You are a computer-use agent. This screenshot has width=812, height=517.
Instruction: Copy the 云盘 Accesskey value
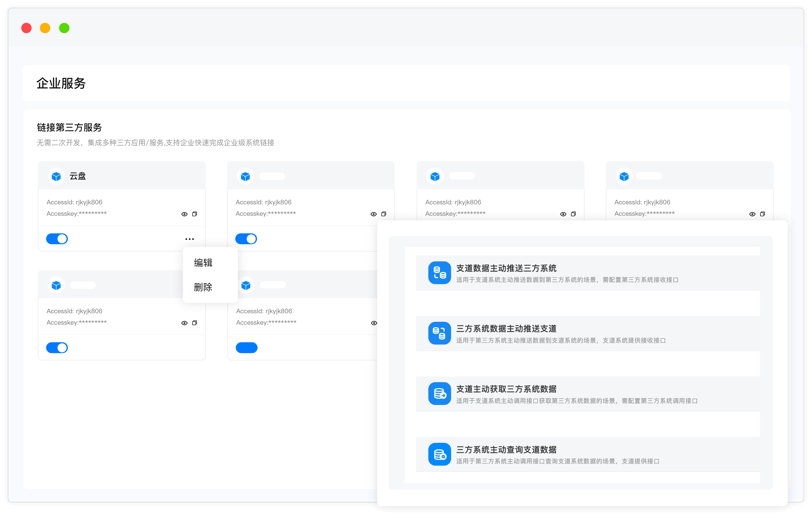pyautogui.click(x=195, y=214)
